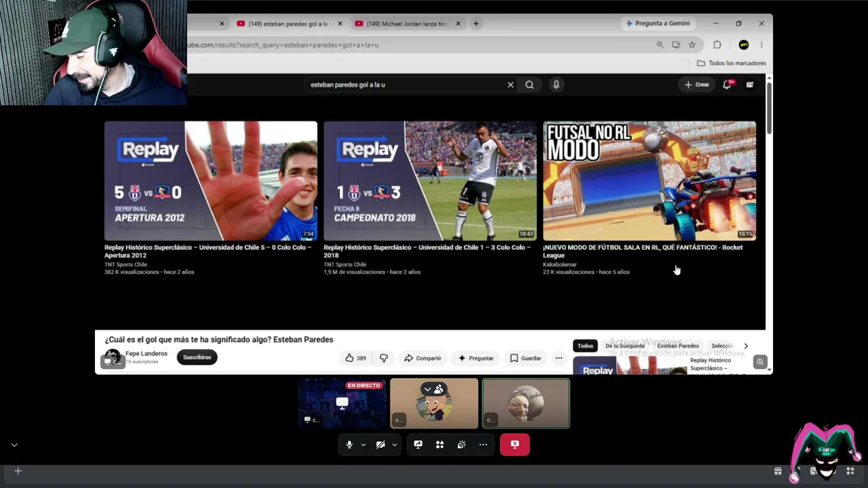Open the Campeonato 2018 Replay thumbnail
This screenshot has height=488, width=868.
(430, 181)
